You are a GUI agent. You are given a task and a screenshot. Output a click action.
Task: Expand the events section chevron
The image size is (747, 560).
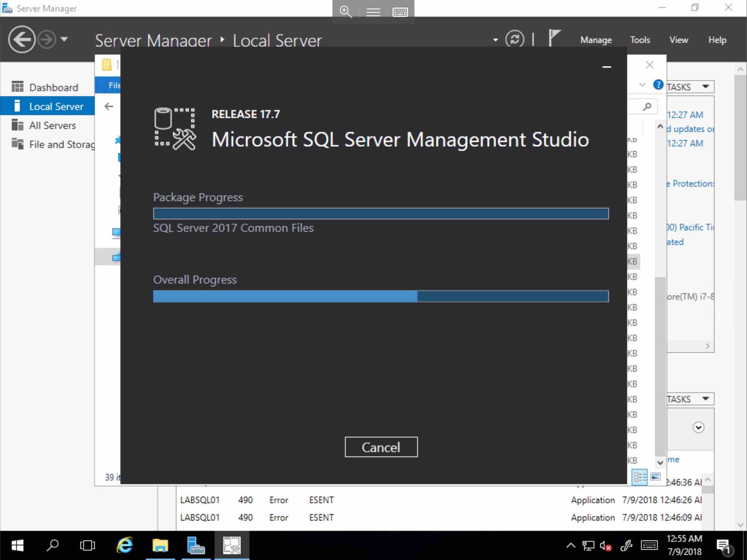click(x=698, y=427)
